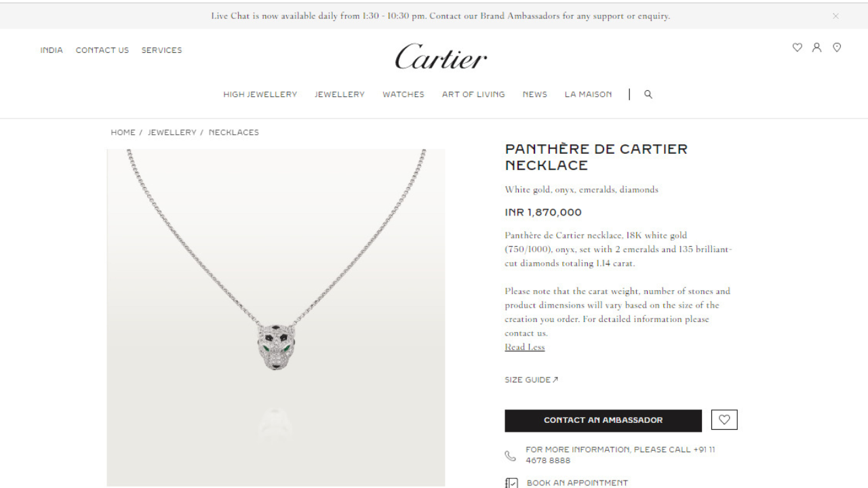The height and width of the screenshot is (488, 868).
Task: Click the phone icon beside call information
Action: tap(510, 455)
